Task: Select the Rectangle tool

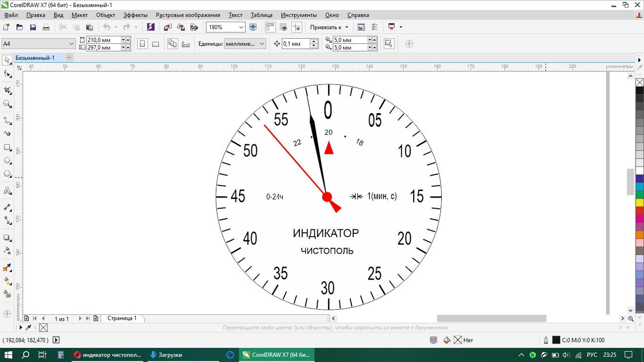Action: pyautogui.click(x=8, y=148)
